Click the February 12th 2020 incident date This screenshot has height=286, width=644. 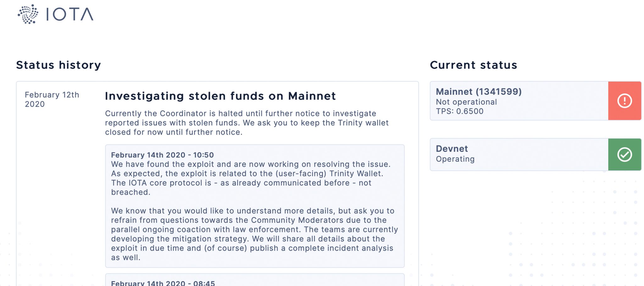pyautogui.click(x=52, y=99)
